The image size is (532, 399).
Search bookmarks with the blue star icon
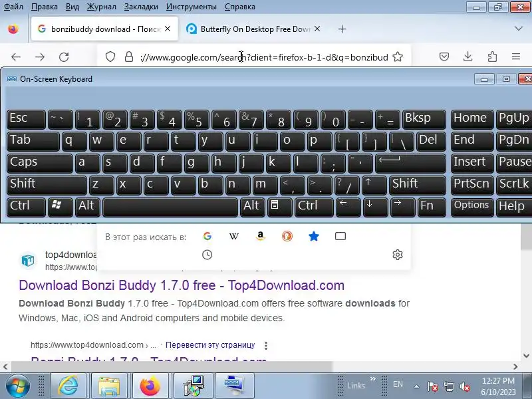click(x=314, y=236)
